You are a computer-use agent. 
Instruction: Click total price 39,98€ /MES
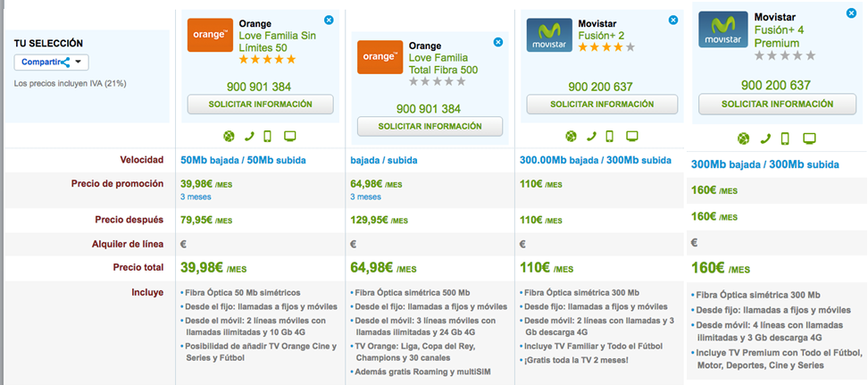click(213, 268)
